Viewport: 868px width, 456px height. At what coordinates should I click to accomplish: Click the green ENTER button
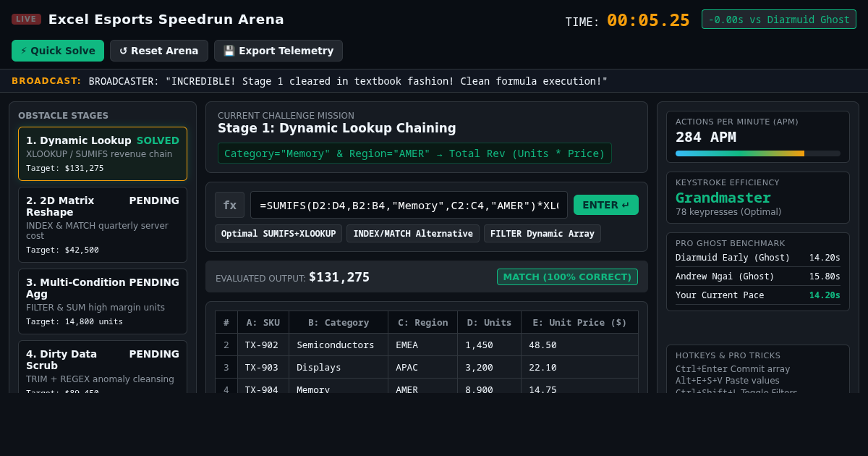coord(606,205)
